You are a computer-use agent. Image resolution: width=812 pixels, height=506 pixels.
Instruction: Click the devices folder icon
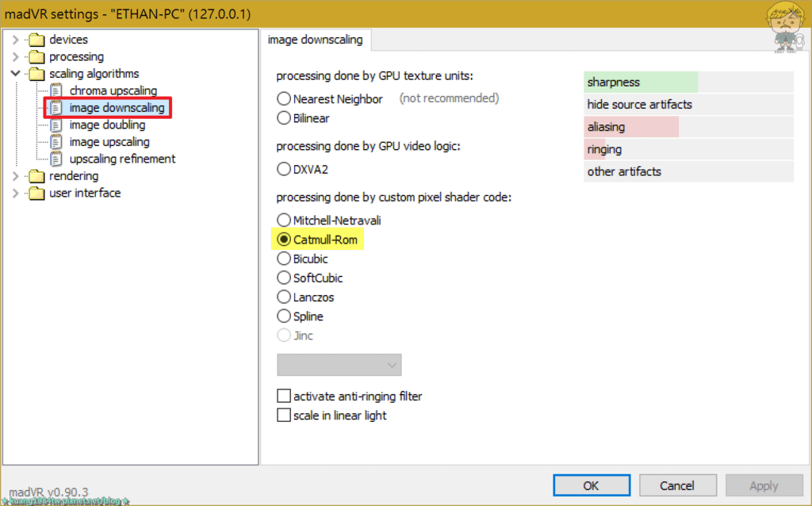36,40
